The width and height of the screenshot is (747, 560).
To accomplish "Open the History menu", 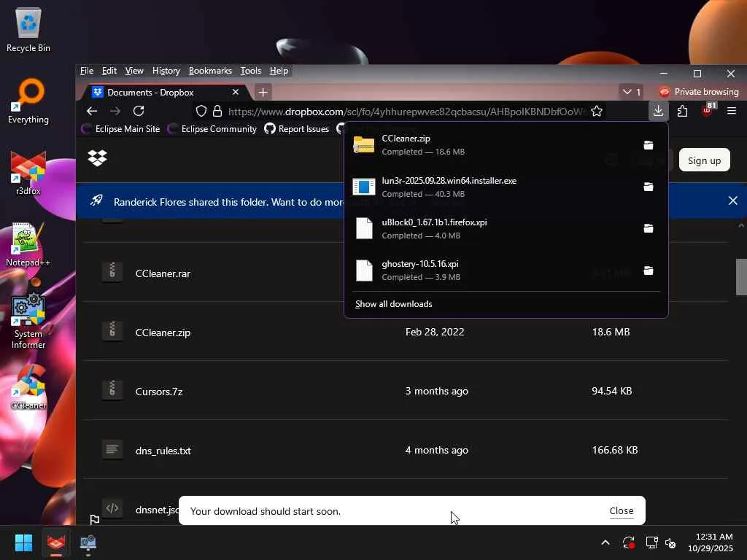I will [166, 71].
